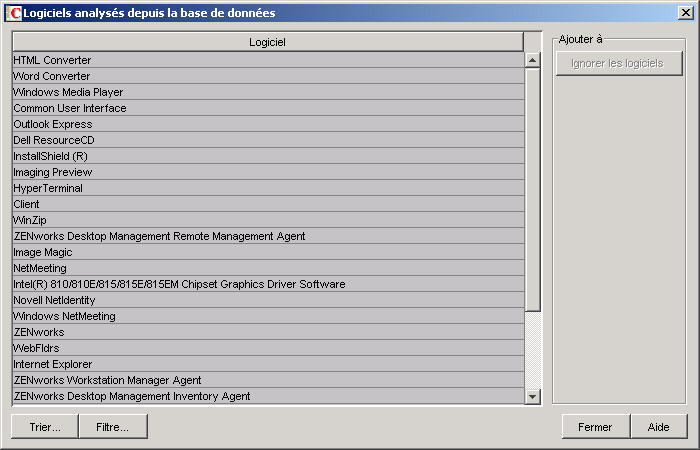Select ZENworks Desktop Management Remote Management Agent

[x=268, y=236]
